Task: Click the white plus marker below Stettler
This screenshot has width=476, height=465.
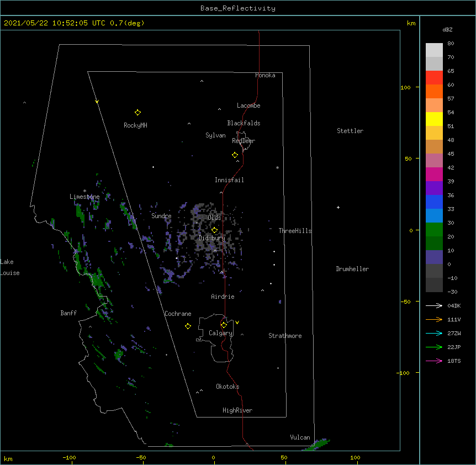Action: coord(338,207)
